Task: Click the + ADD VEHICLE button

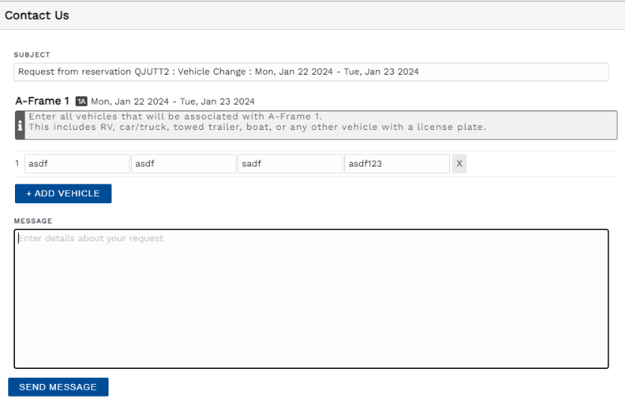Action: tap(63, 194)
